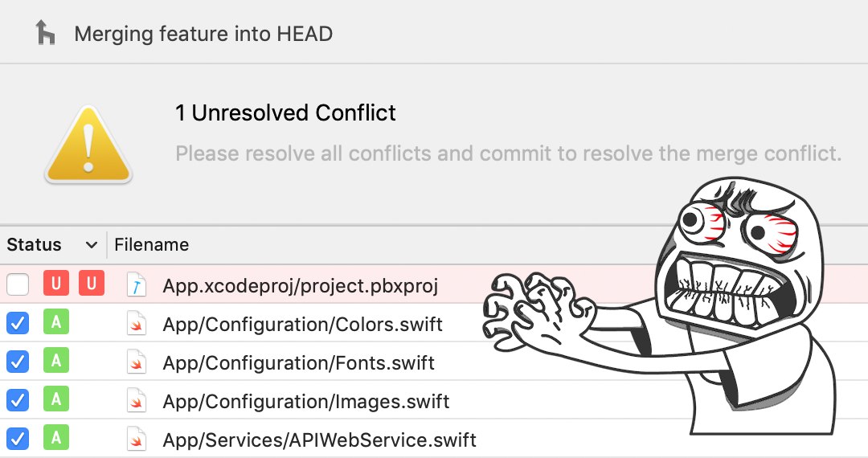Screen dimensions: 868x458
Task: Click Swift file icon for APIWebService.swift
Action: 137,439
